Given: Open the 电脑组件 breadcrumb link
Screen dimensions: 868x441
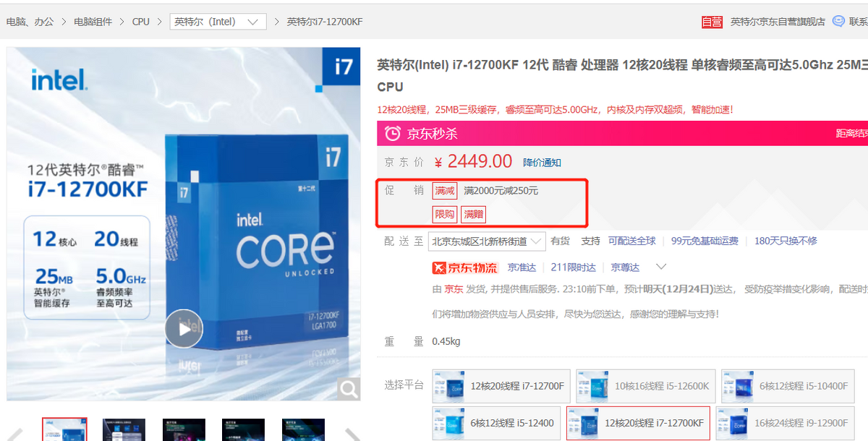Looking at the screenshot, I should click(93, 22).
